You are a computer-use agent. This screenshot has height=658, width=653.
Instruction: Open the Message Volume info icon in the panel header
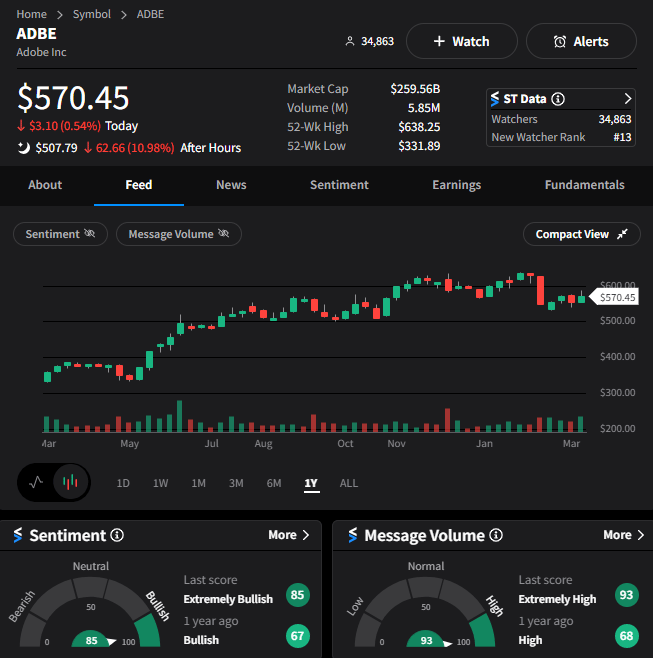(x=496, y=535)
